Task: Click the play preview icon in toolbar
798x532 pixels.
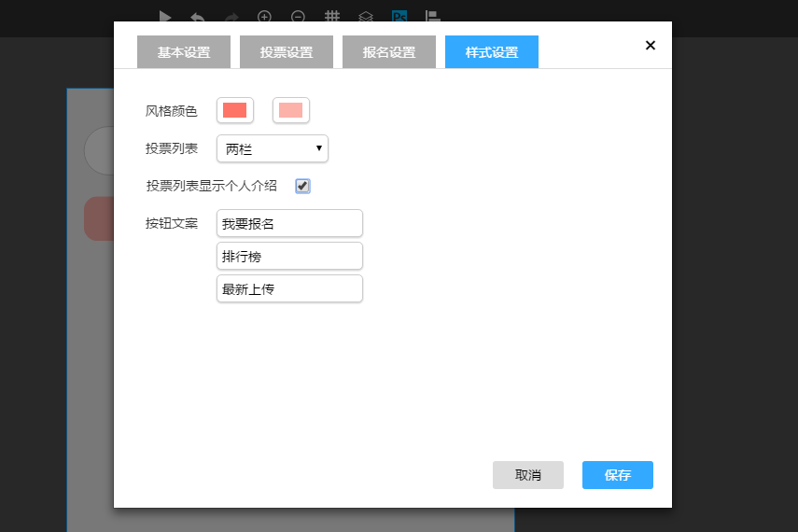Action: pyautogui.click(x=165, y=16)
